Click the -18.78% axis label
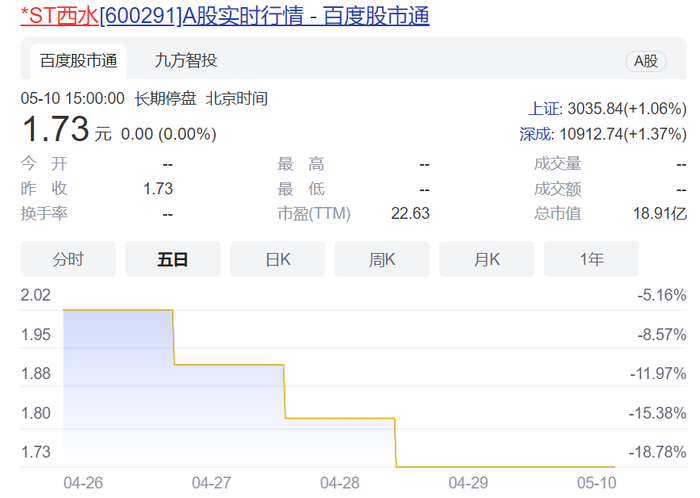 point(658,452)
